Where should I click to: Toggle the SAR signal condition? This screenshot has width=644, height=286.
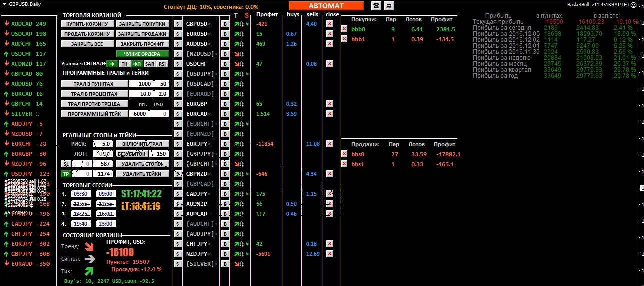click(149, 64)
